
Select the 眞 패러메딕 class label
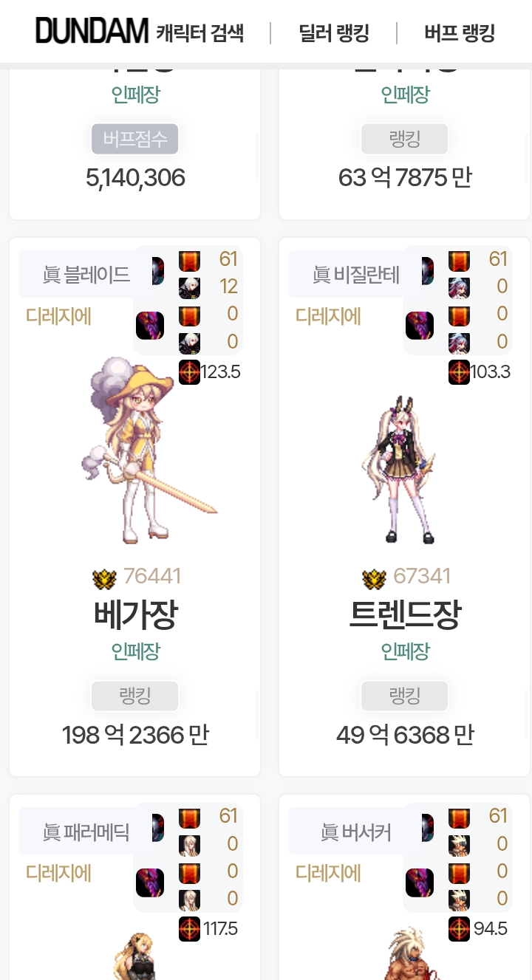86,832
